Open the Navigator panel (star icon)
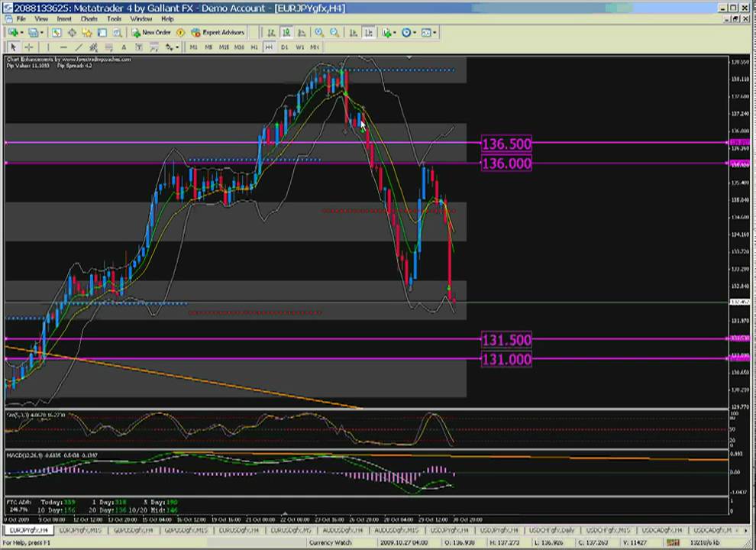The height and width of the screenshot is (550, 756). (x=87, y=32)
